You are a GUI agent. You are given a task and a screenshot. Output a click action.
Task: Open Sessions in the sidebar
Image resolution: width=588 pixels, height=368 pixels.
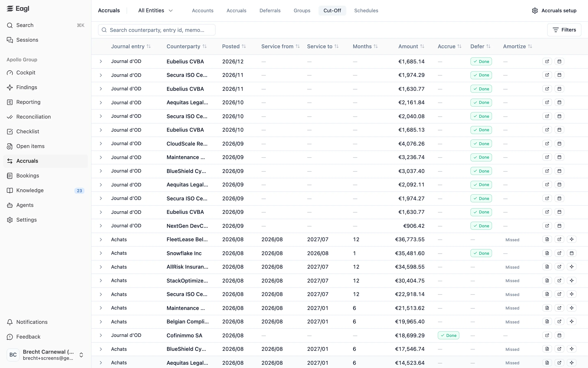(46, 40)
